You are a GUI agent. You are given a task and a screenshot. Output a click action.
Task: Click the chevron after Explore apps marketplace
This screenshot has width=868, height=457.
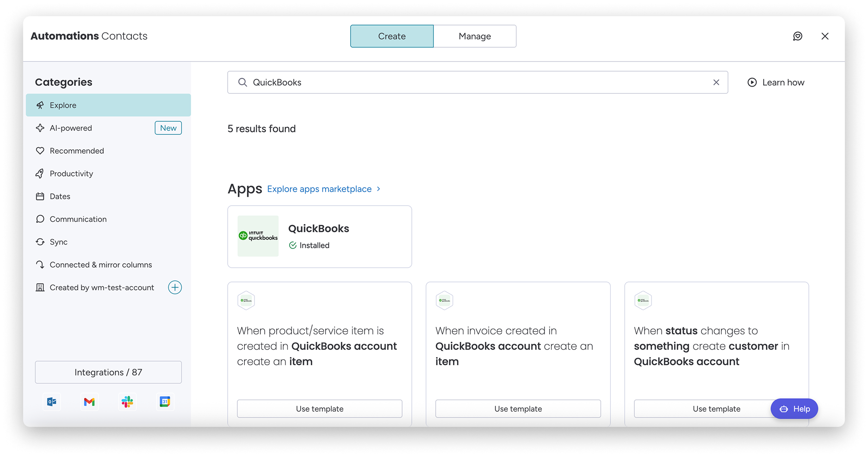tap(378, 189)
